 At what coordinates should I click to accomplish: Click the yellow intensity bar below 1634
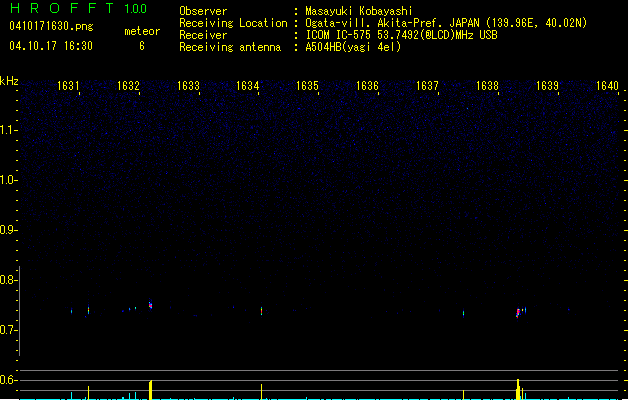262,392
